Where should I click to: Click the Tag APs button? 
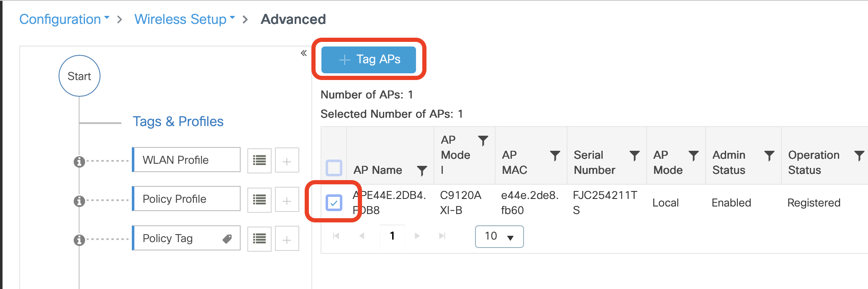point(369,59)
